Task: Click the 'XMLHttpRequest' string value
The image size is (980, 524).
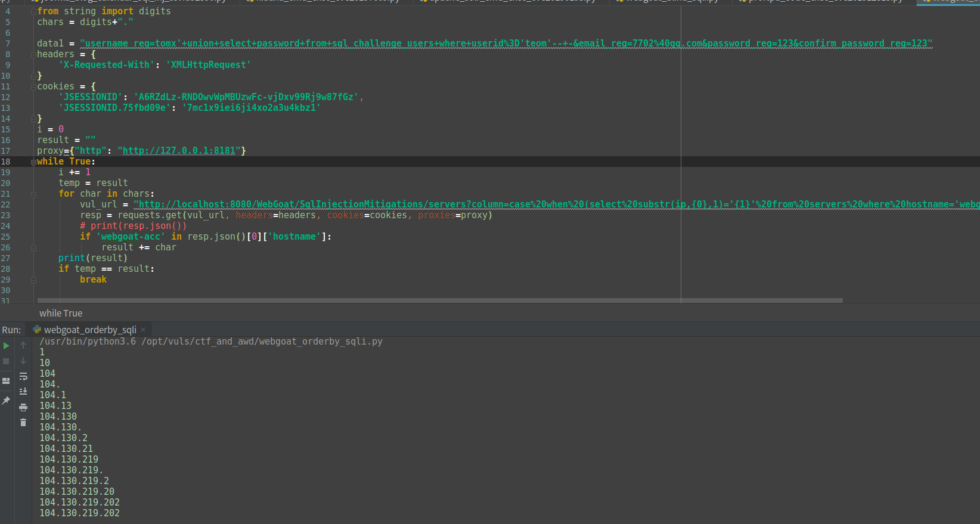Action: pyautogui.click(x=209, y=65)
